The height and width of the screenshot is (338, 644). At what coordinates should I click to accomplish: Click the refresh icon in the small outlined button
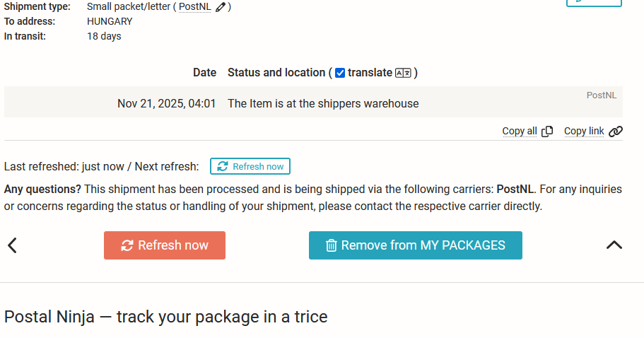pyautogui.click(x=223, y=167)
